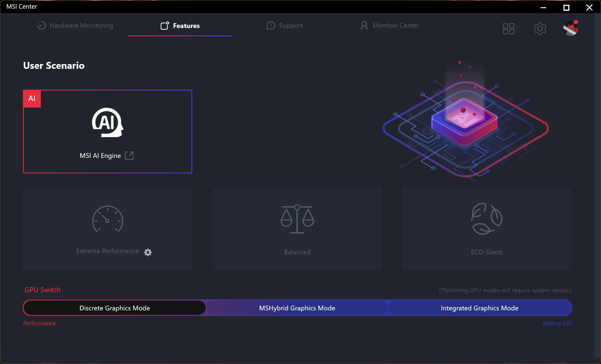Maximize the MSI Center window
This screenshot has height=364, width=601.
click(566, 7)
